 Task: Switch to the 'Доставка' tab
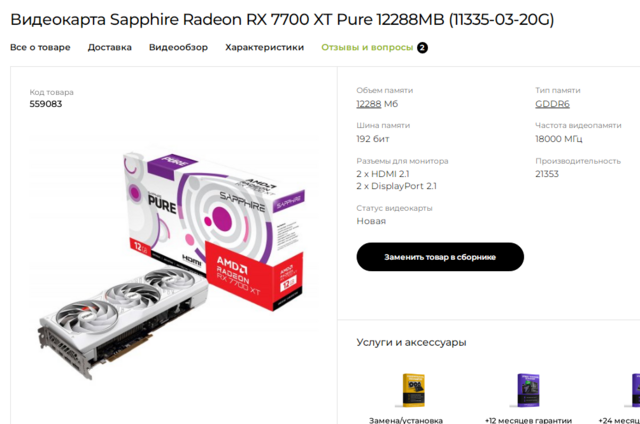click(109, 47)
